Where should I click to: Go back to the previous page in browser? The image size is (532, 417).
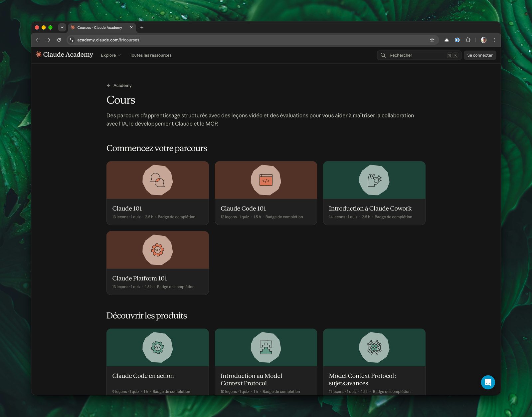(38, 40)
